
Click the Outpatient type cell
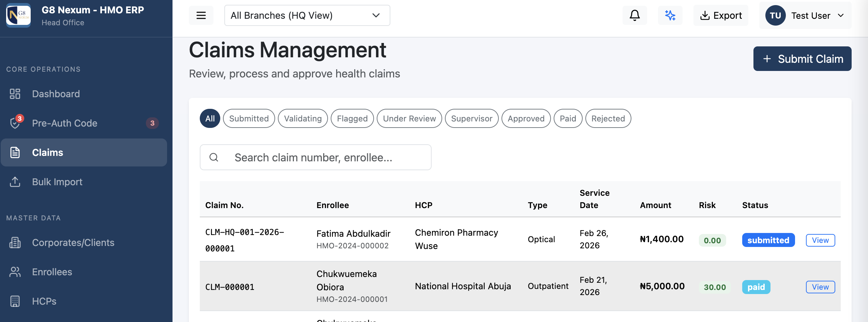[548, 286]
